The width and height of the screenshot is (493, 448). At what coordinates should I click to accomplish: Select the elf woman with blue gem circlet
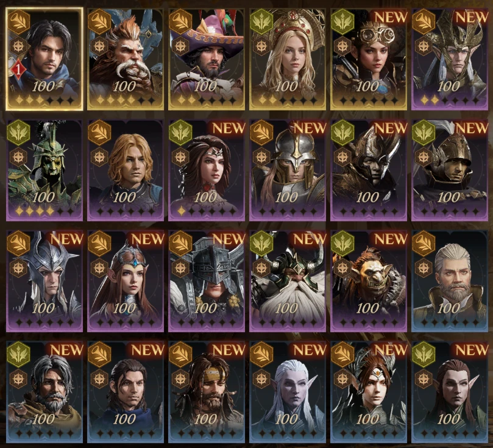(126, 281)
